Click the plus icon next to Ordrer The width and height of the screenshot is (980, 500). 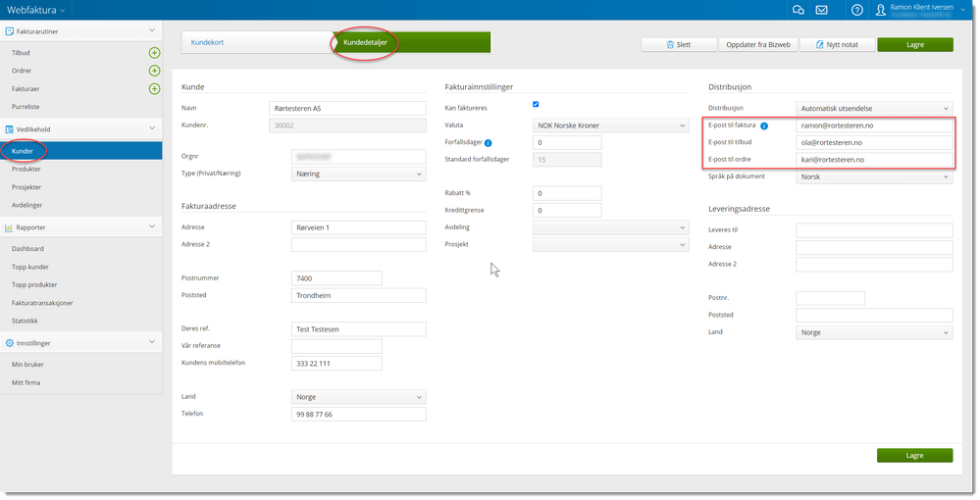pos(154,71)
